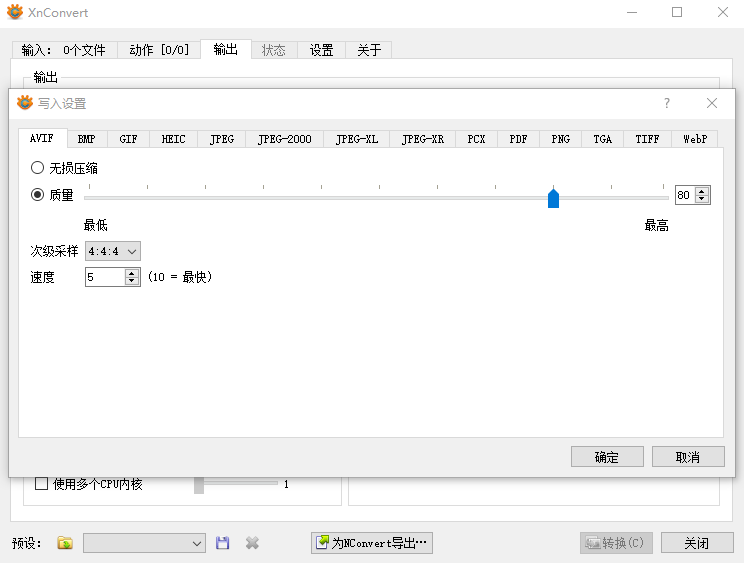
Task: Click CPU cores slider handle
Action: [199, 484]
